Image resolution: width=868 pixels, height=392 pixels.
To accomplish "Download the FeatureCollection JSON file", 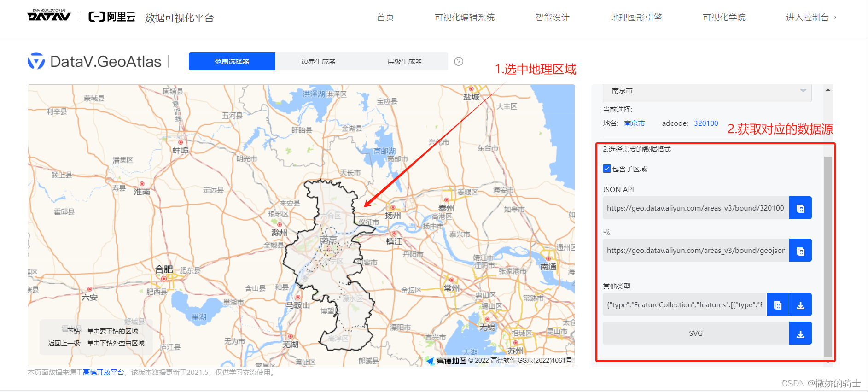I will (801, 305).
